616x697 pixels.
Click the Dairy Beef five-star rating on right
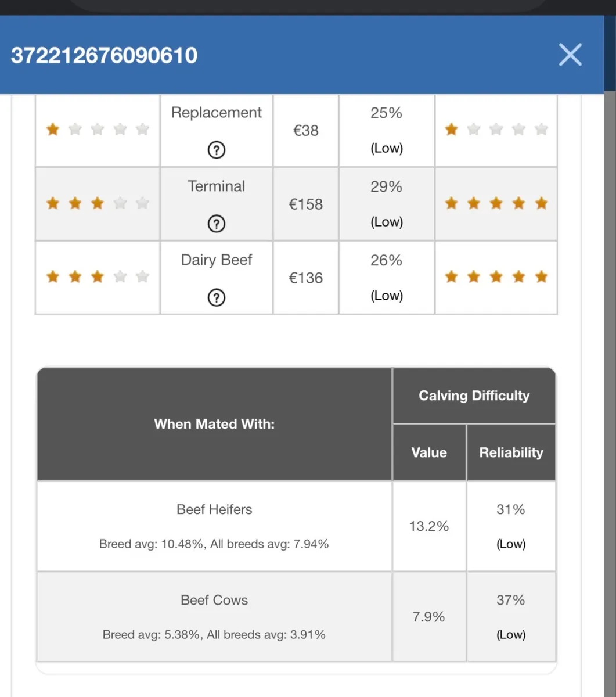point(496,276)
